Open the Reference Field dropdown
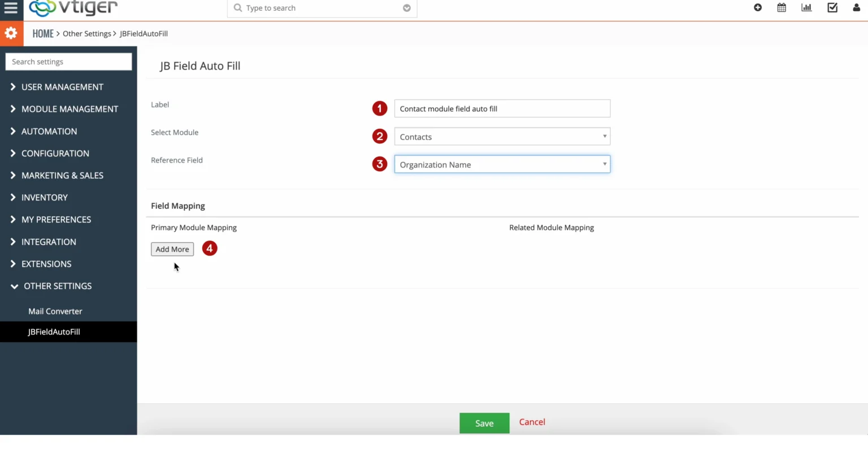 [x=502, y=164]
